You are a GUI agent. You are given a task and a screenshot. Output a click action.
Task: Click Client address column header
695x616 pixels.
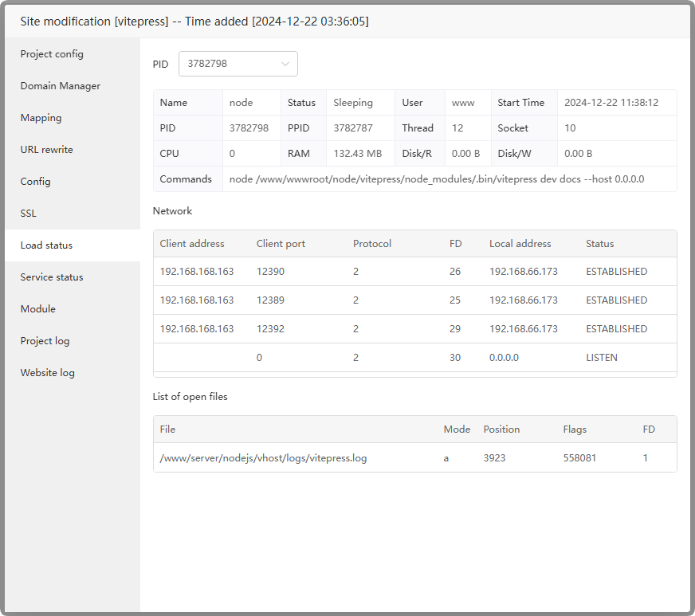pos(192,244)
